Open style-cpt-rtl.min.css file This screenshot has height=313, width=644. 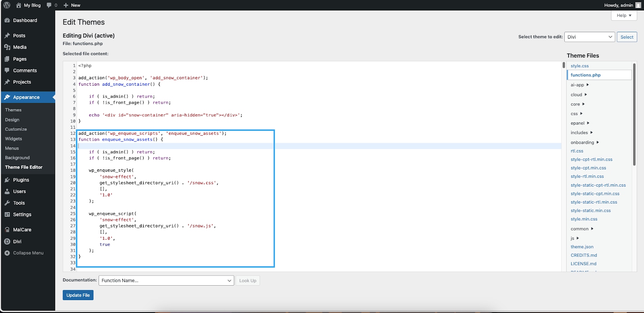point(591,160)
